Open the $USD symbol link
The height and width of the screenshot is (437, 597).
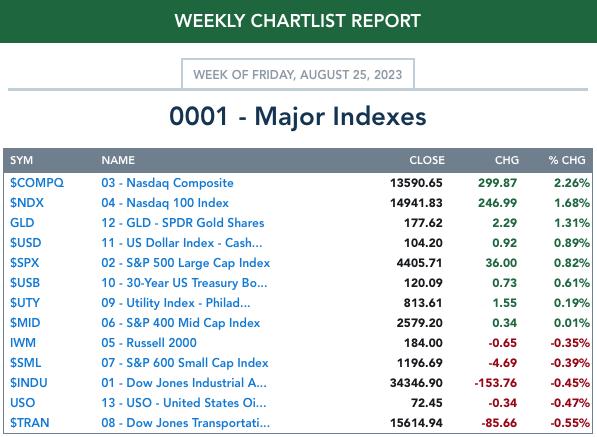(26, 242)
